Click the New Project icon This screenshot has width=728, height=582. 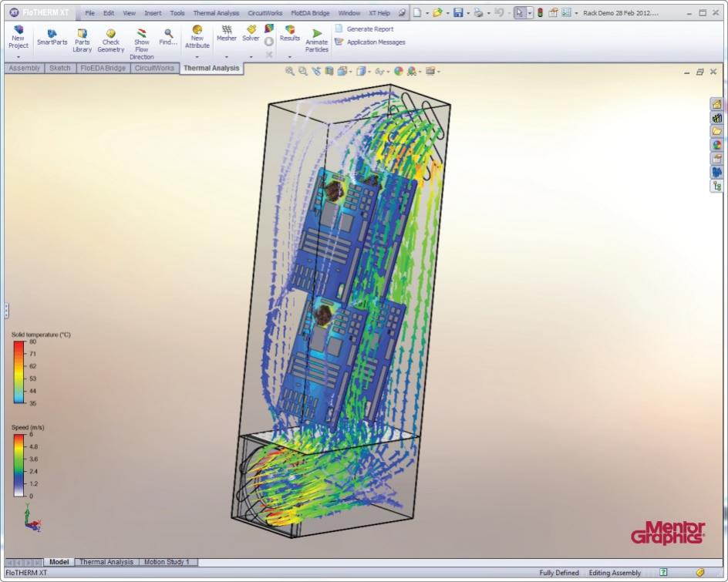click(19, 30)
